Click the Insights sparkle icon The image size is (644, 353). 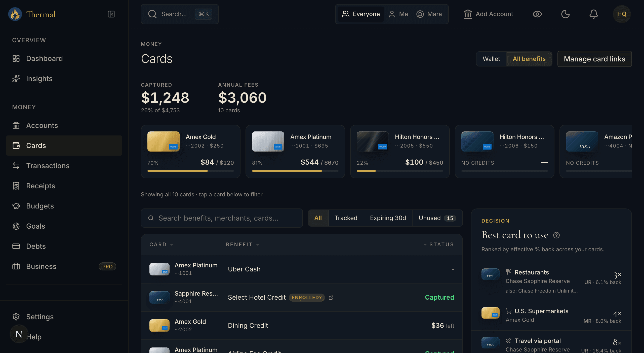coord(16,79)
